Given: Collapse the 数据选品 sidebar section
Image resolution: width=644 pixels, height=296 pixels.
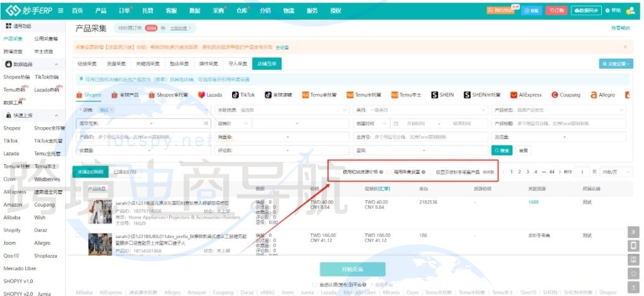Looking at the screenshot, I should coord(56,64).
